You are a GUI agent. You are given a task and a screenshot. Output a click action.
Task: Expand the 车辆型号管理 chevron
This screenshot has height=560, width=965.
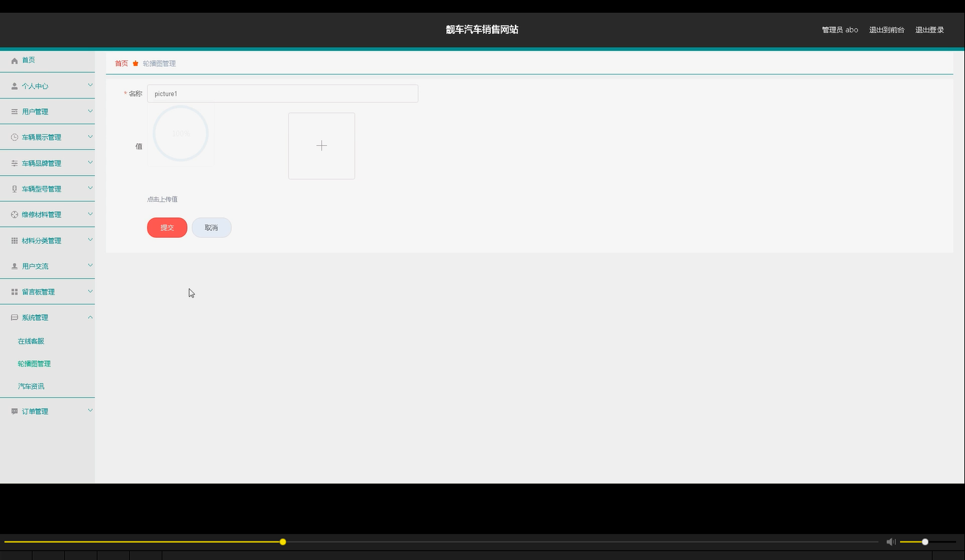90,188
